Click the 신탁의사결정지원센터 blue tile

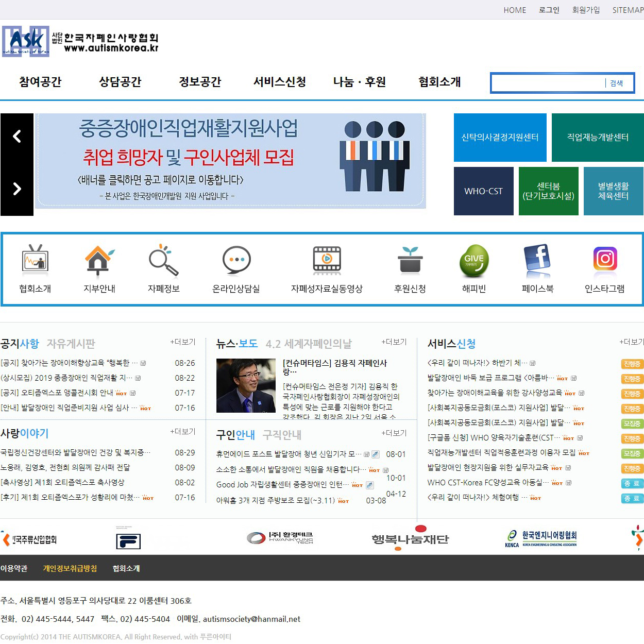click(x=500, y=138)
